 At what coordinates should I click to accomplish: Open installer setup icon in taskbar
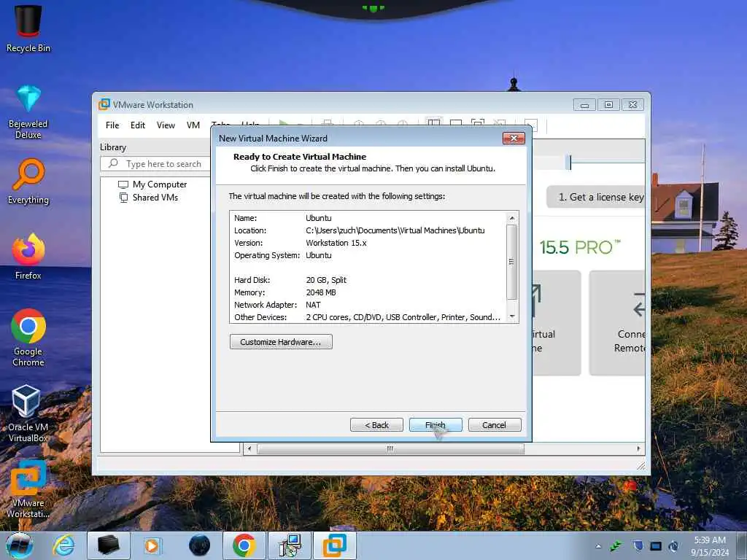[x=289, y=545]
